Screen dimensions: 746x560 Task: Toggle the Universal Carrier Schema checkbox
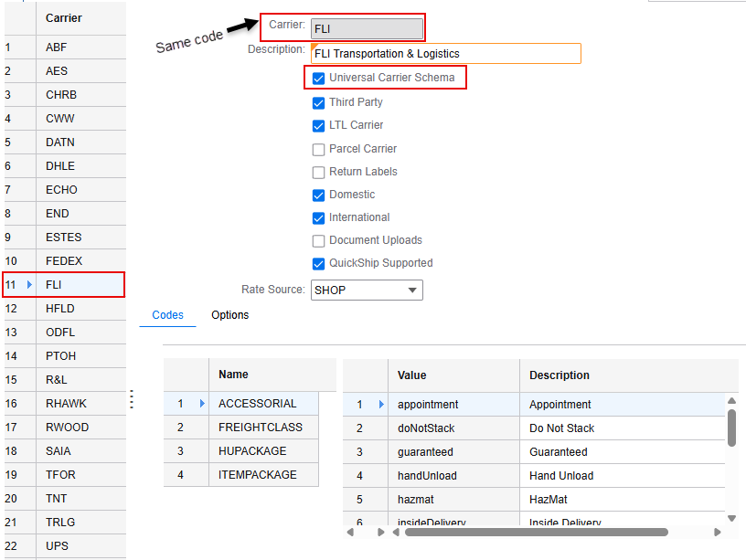[x=318, y=79]
